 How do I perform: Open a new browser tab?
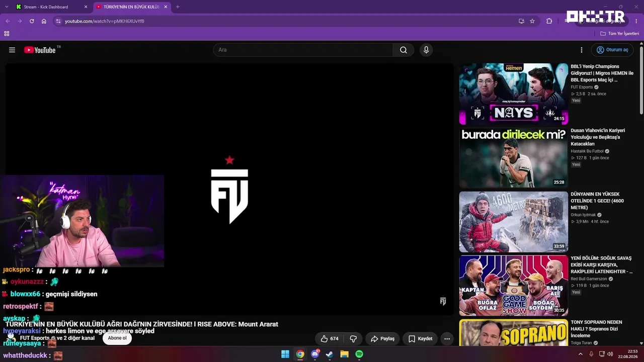tap(178, 7)
